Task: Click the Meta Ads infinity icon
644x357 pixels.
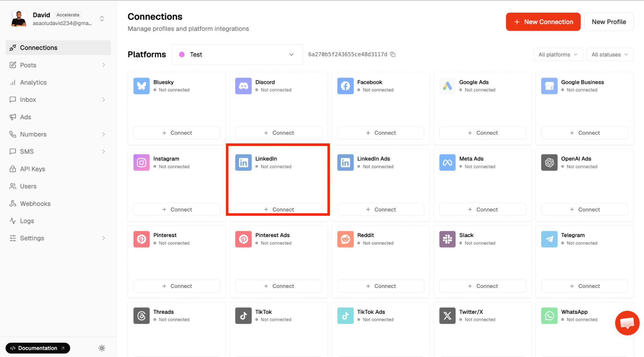Action: (447, 162)
